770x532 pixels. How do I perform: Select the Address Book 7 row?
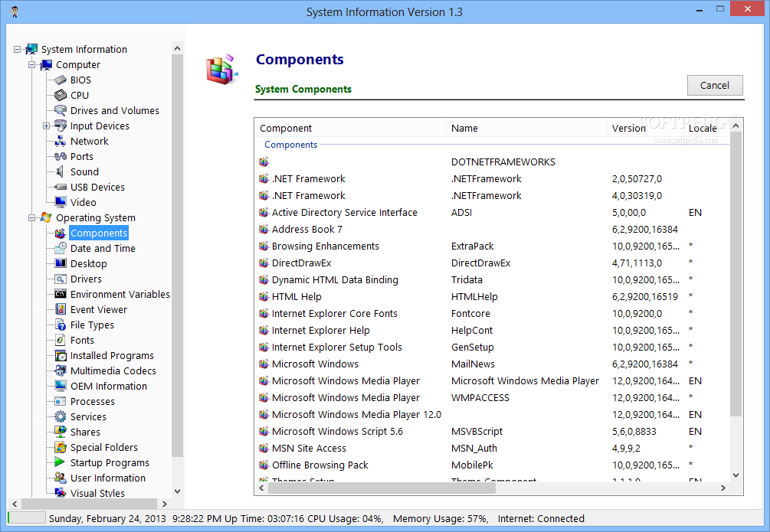click(493, 229)
